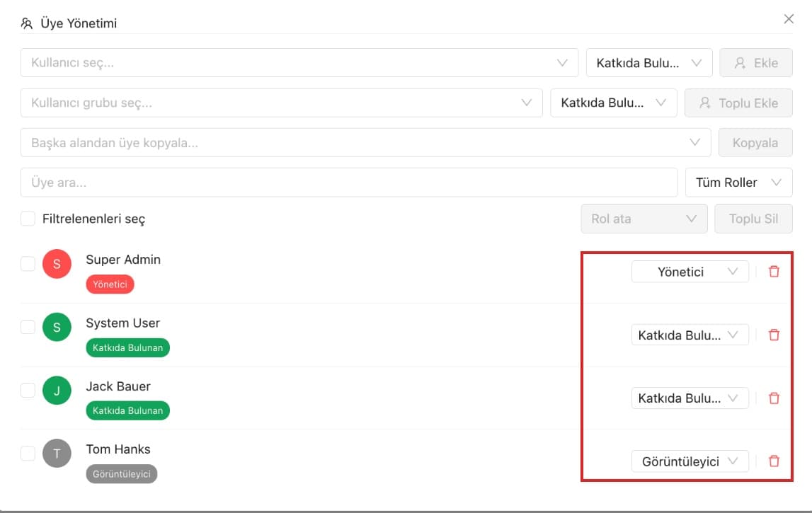
Task: Click the Üye Yönetimi members icon
Action: click(27, 23)
